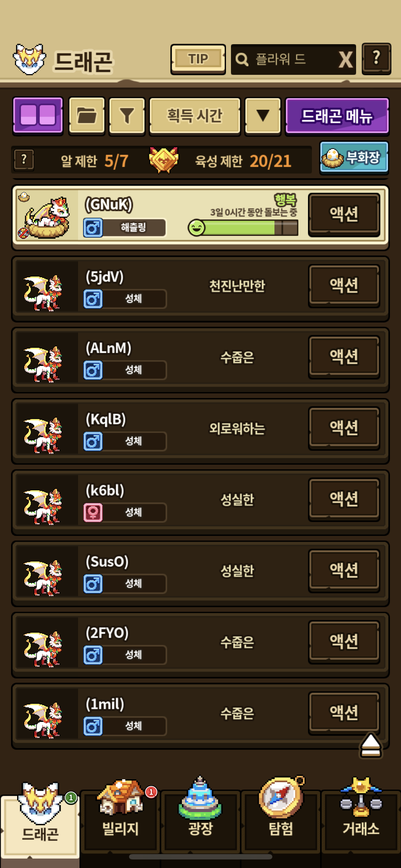The height and width of the screenshot is (868, 401).
Task: Click the happiness progress bar of GNuK
Action: tap(243, 228)
